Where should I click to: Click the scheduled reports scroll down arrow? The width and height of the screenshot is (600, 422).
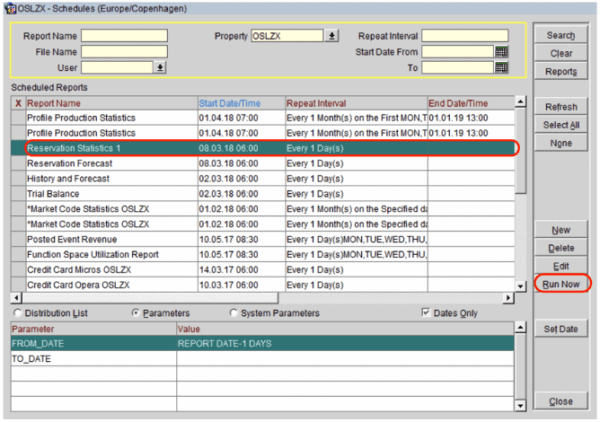tap(520, 286)
